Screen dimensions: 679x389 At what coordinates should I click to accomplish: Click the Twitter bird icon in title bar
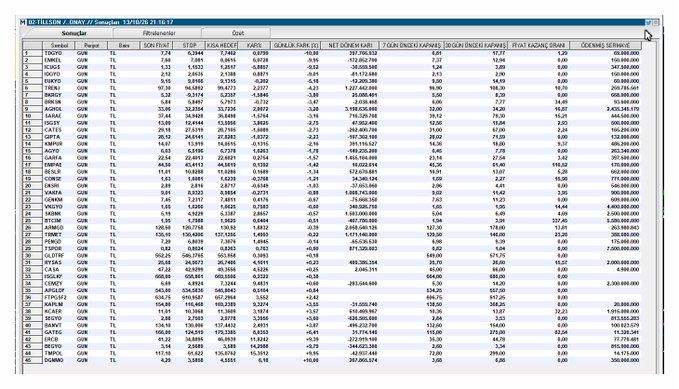(x=648, y=22)
